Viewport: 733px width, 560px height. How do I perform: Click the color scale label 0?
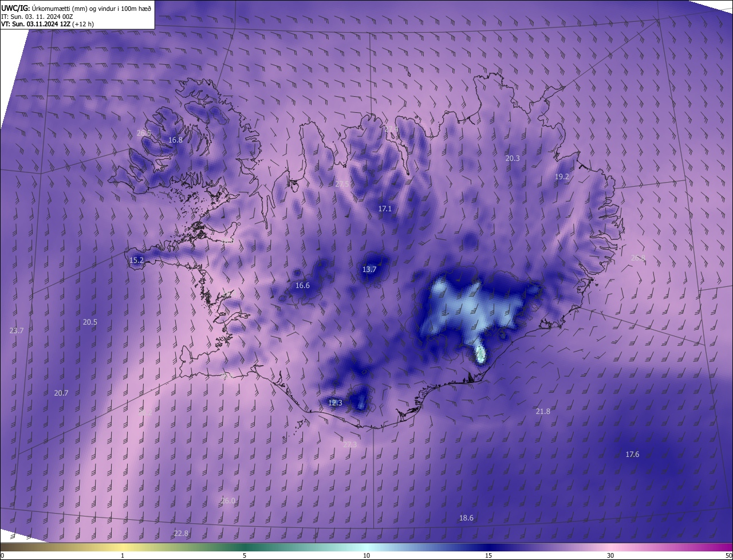click(x=2, y=556)
